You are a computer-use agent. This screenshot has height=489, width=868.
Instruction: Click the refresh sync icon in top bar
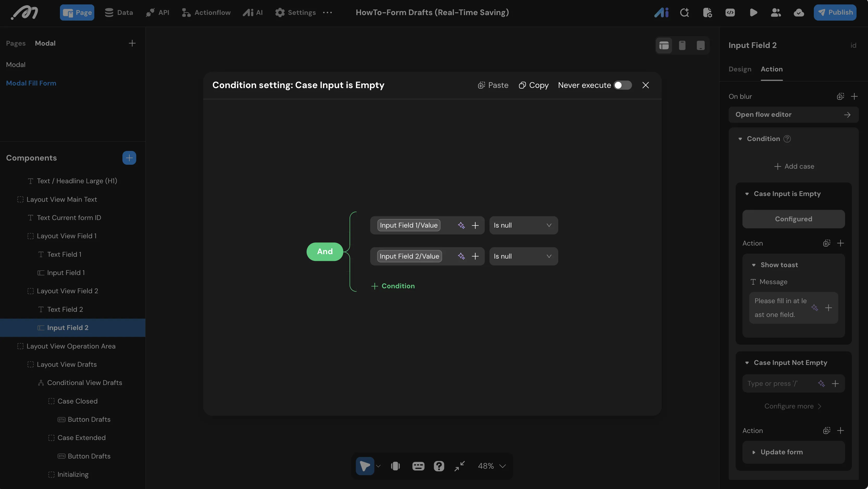click(x=684, y=13)
